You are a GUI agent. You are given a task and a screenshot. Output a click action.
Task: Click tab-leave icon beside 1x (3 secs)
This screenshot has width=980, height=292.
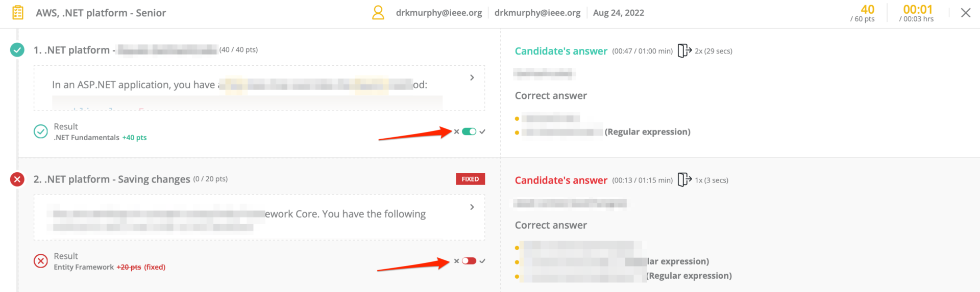coord(684,180)
